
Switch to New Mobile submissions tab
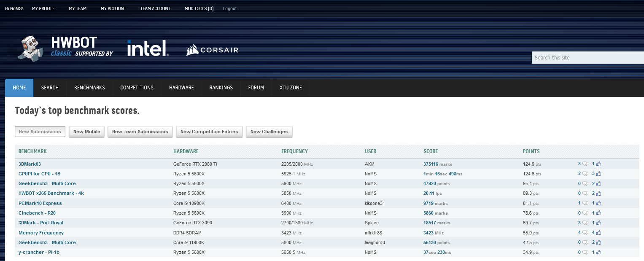[86, 132]
